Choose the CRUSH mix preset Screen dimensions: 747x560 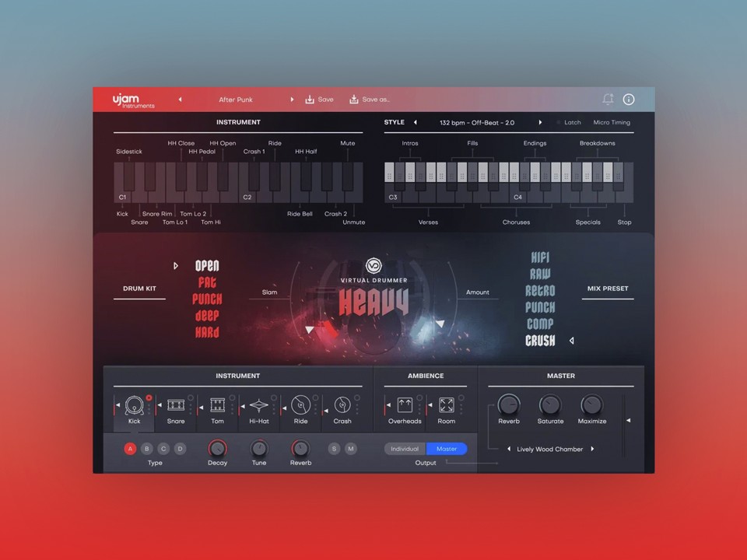[x=540, y=341]
